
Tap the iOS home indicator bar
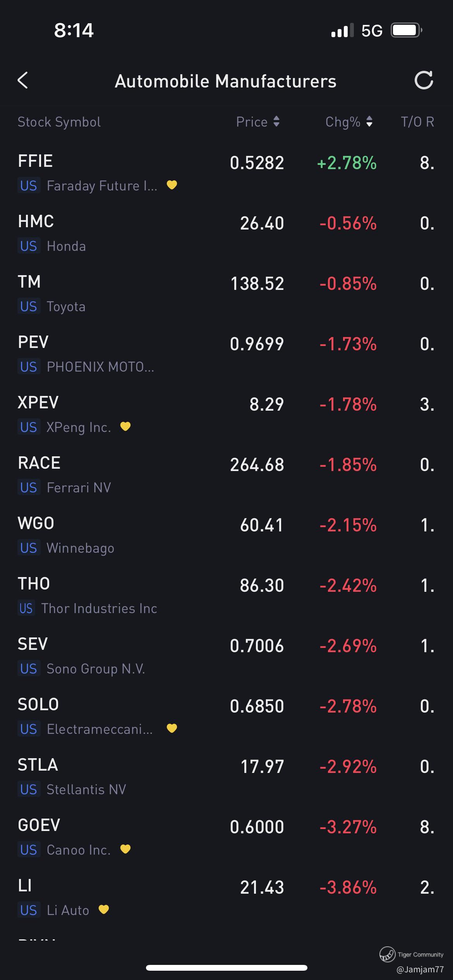click(226, 968)
